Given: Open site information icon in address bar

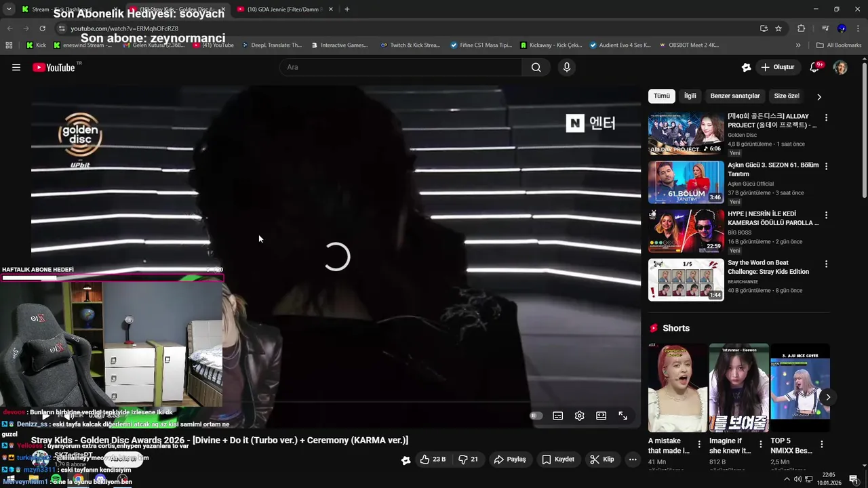Looking at the screenshot, I should click(62, 28).
